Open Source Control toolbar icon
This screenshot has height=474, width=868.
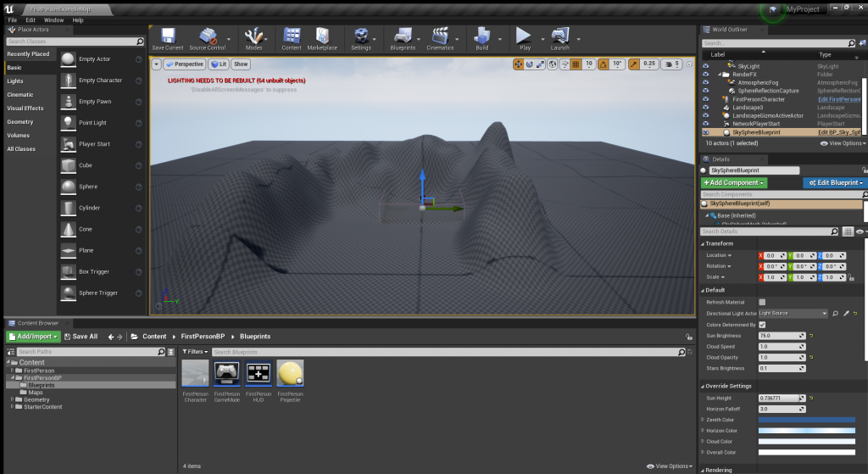click(208, 36)
